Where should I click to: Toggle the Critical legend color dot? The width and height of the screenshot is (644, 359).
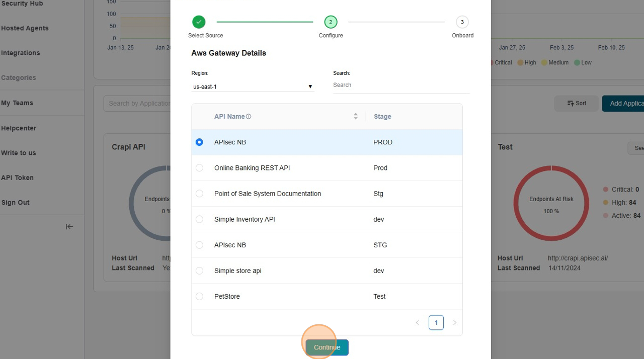pyautogui.click(x=491, y=63)
